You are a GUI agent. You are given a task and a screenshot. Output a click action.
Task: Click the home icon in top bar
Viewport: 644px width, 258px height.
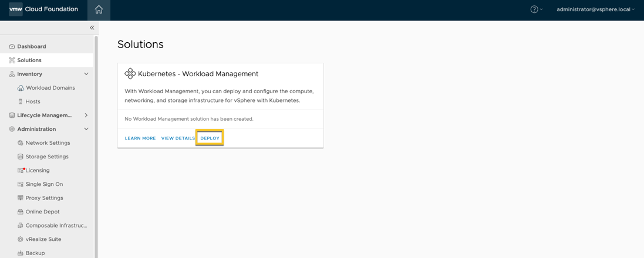click(x=99, y=10)
